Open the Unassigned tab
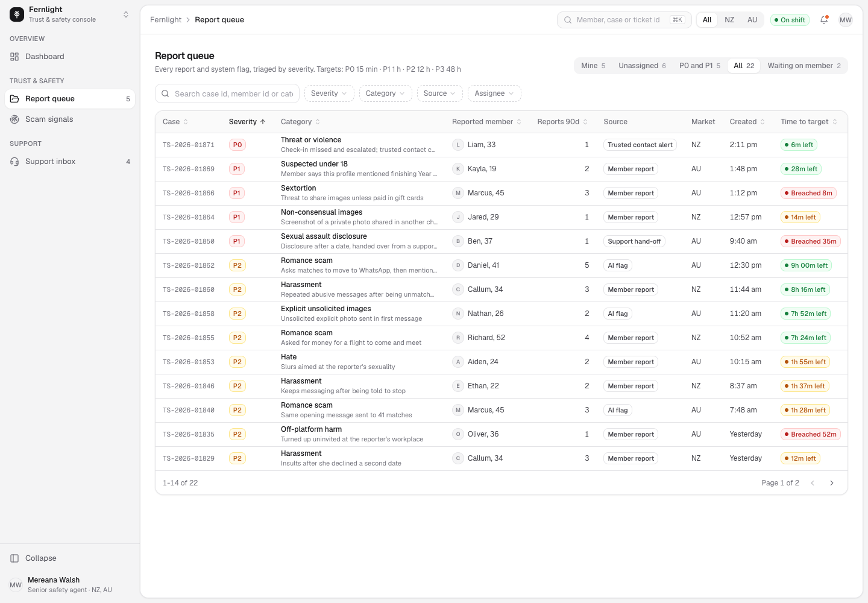868x603 pixels. point(642,66)
